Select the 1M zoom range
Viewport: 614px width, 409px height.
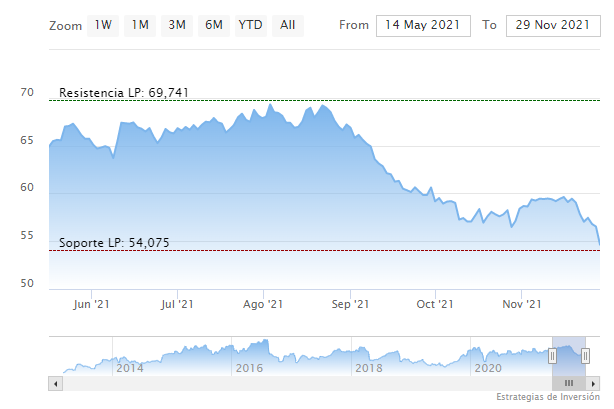[x=140, y=24]
